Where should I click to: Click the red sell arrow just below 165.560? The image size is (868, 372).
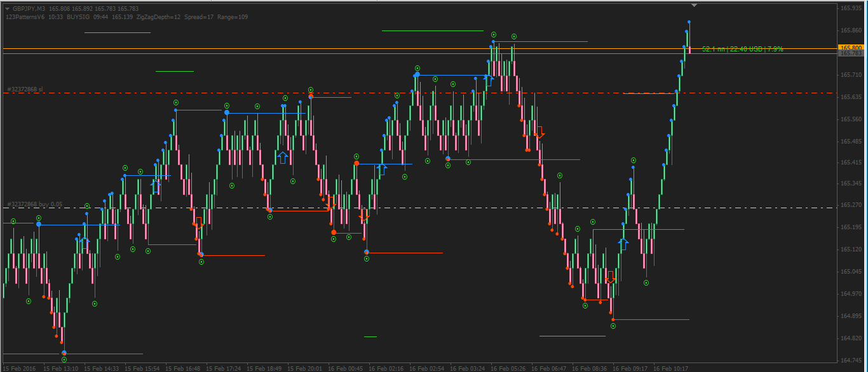click(539, 133)
